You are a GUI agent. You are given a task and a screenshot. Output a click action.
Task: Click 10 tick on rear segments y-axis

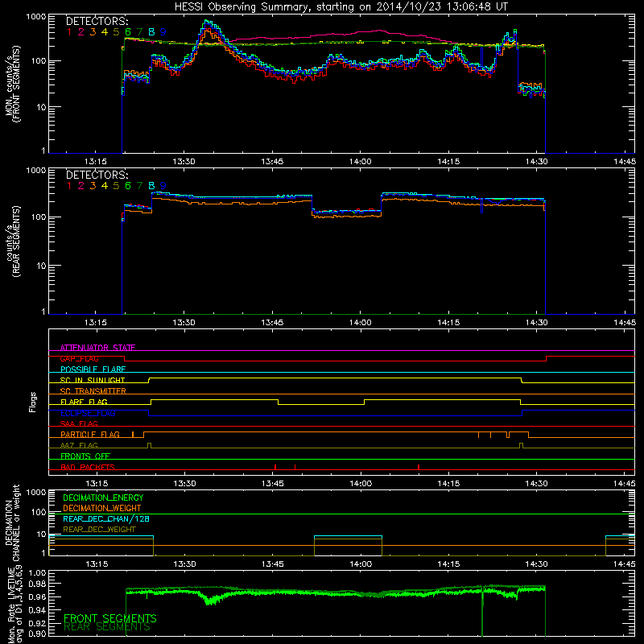pyautogui.click(x=41, y=266)
